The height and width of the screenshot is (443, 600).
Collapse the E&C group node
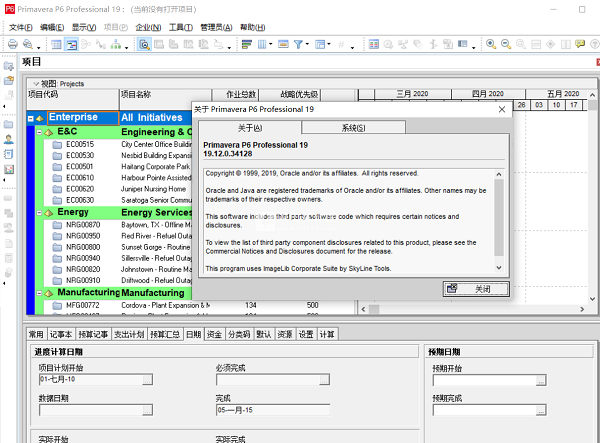point(38,132)
